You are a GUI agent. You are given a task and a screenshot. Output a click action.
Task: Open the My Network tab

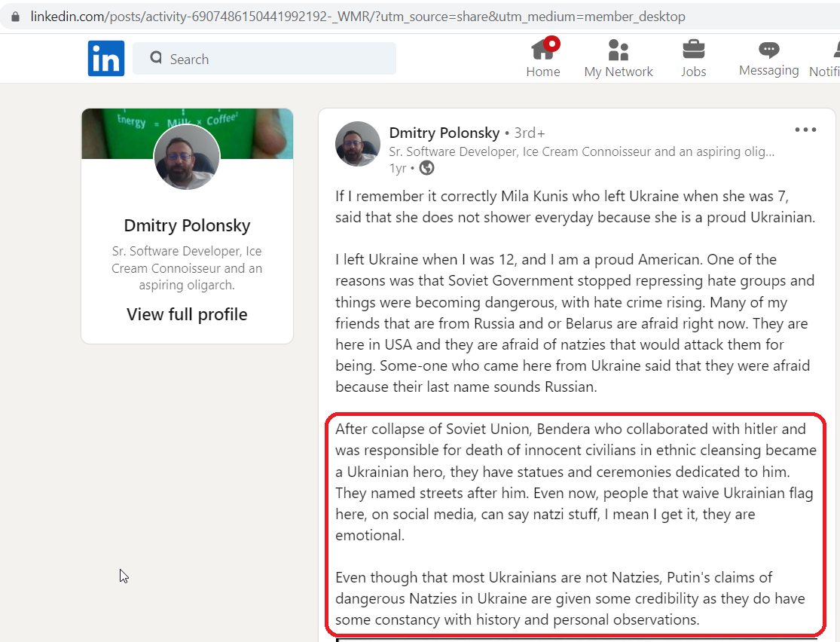pyautogui.click(x=619, y=59)
